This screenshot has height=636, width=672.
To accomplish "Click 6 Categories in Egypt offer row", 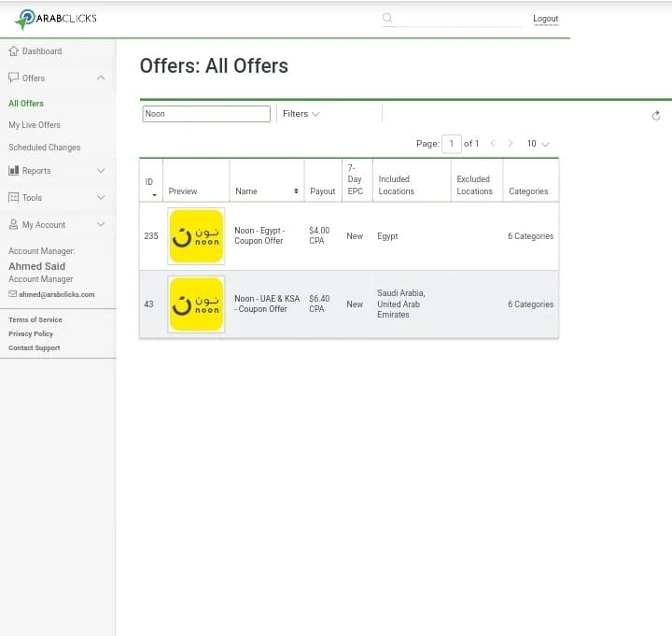I will (x=530, y=236).
